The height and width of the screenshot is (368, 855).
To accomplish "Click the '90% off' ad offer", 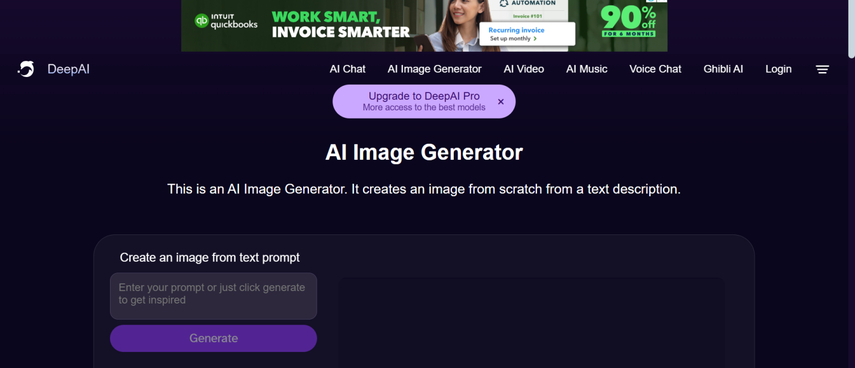I will [628, 21].
